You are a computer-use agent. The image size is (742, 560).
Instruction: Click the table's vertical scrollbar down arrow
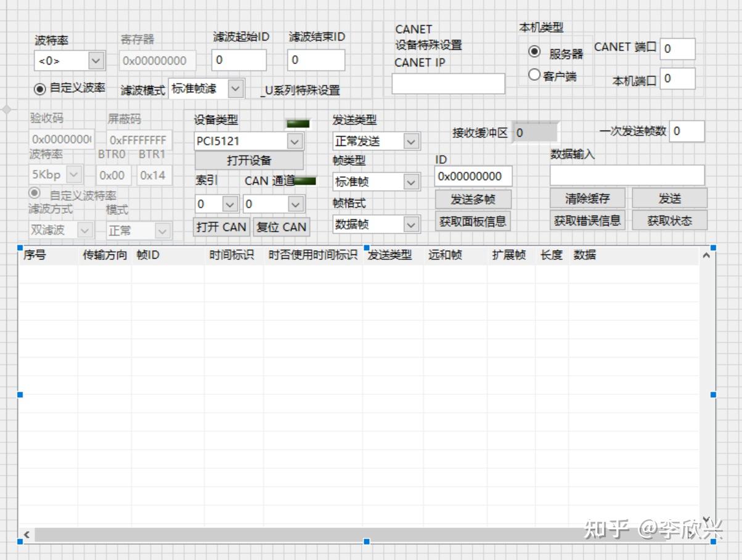pos(706,520)
